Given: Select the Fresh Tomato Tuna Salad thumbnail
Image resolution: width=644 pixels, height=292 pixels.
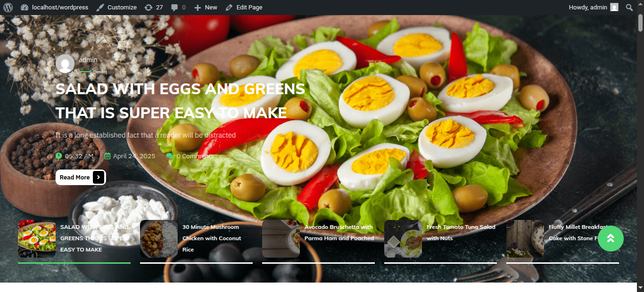Looking at the screenshot, I should click(x=403, y=239).
